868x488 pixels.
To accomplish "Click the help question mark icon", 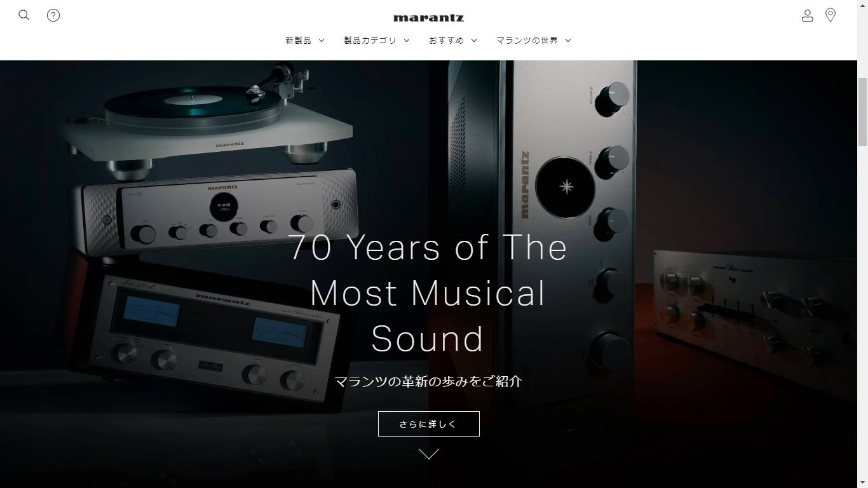I will 53,15.
